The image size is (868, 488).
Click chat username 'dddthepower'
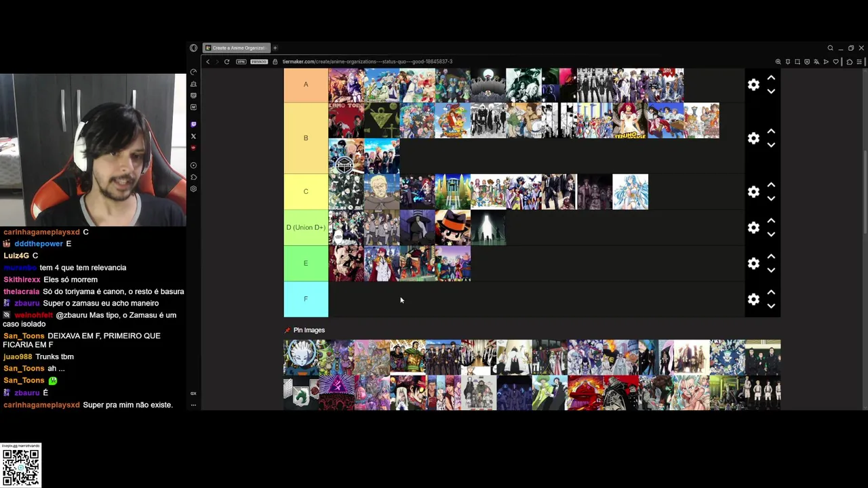click(39, 243)
